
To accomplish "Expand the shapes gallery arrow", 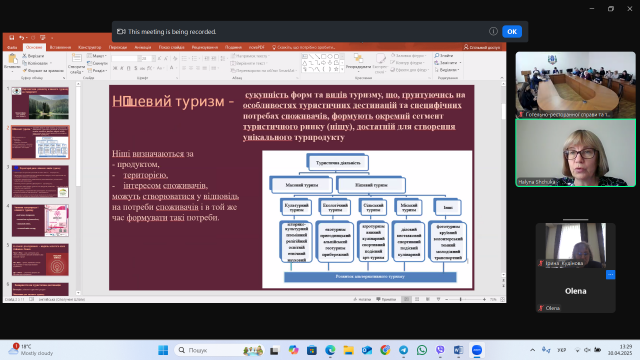I will [342, 70].
